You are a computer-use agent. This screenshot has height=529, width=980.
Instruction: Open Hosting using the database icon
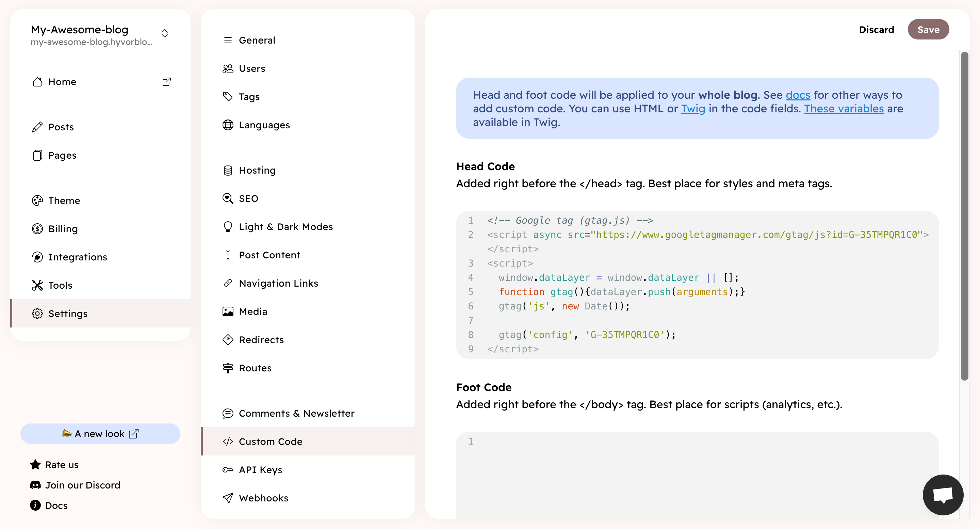(228, 170)
